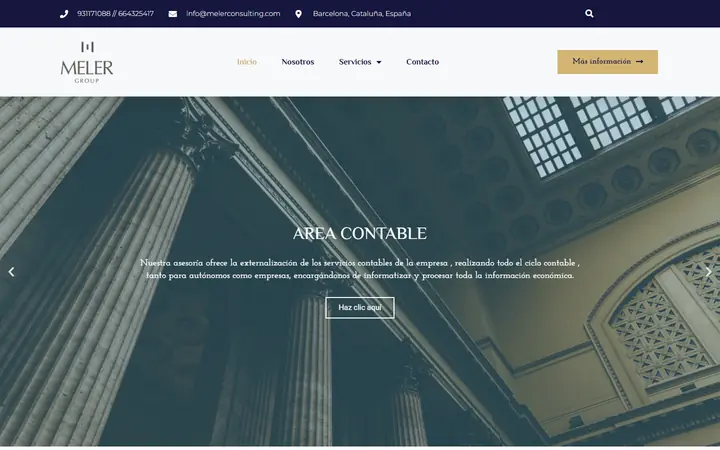The height and width of the screenshot is (450, 720).
Task: Open the Nosotros page
Action: point(298,62)
